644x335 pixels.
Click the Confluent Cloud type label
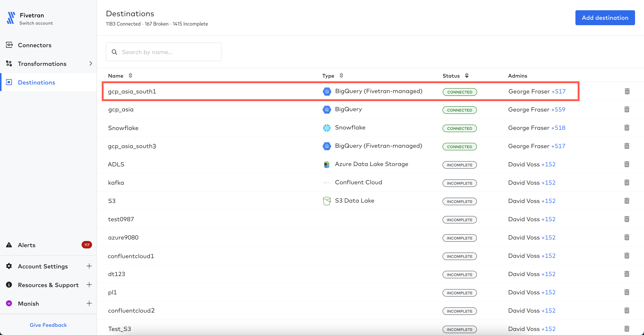pos(358,182)
